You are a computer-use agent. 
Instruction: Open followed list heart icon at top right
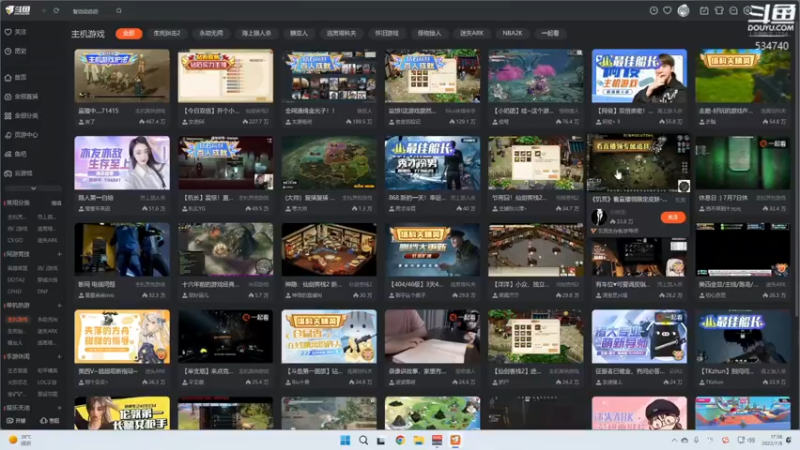667,11
